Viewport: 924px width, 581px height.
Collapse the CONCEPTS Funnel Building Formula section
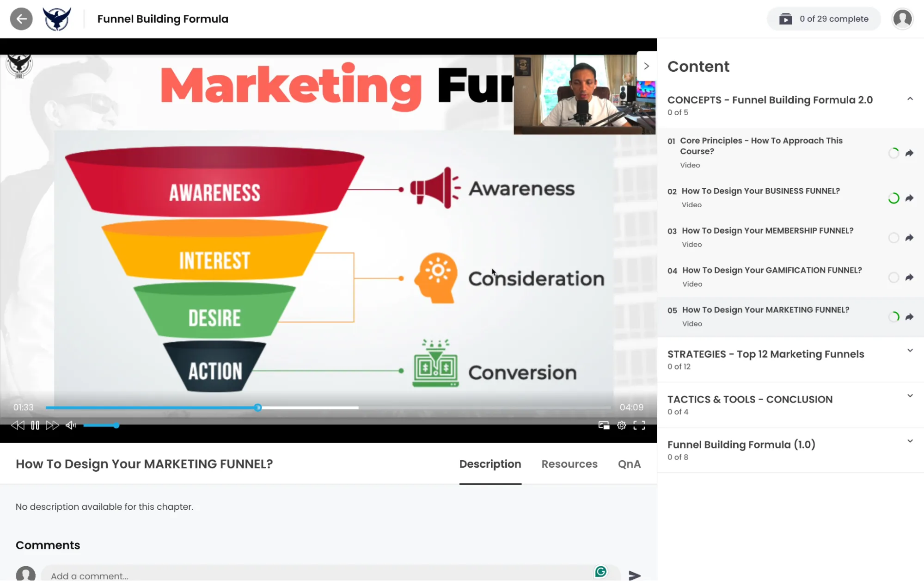[x=910, y=99]
